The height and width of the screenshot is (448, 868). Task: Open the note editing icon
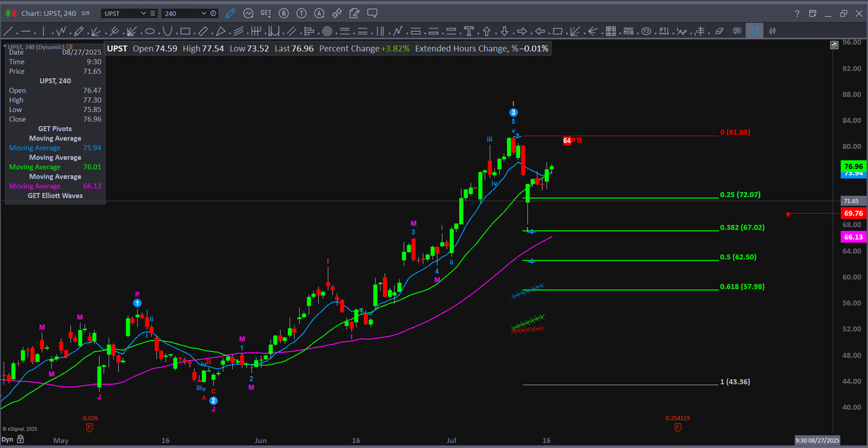354,13
